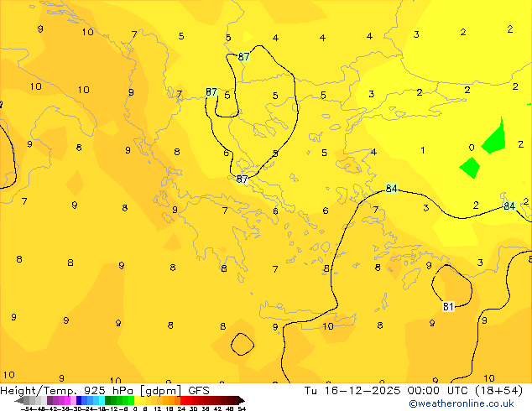Click the "81" contour label
532x411 pixels.
tap(448, 306)
